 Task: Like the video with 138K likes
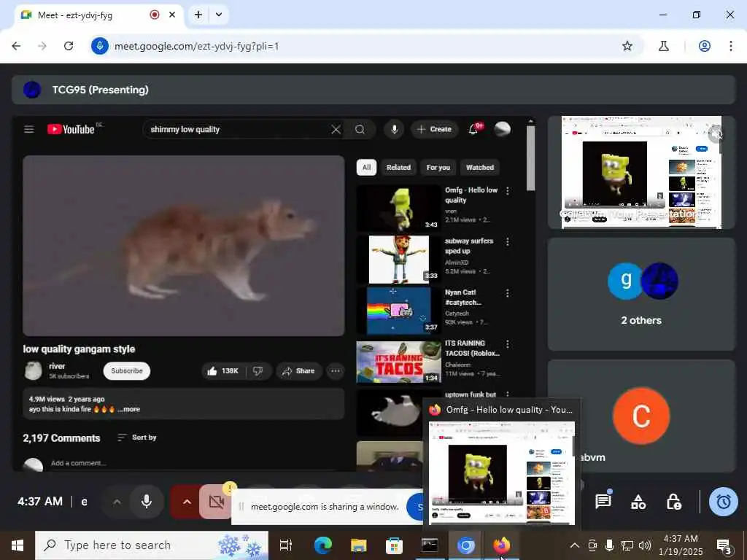click(222, 371)
